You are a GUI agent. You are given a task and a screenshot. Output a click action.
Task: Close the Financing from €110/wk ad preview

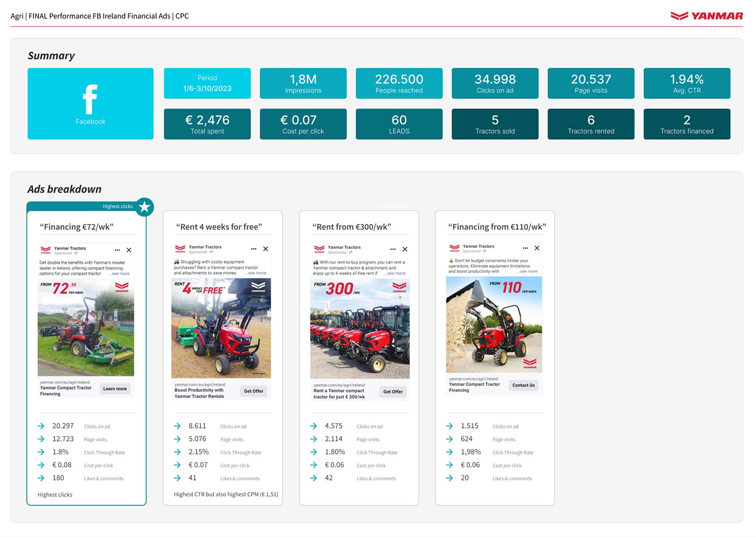pyautogui.click(x=537, y=248)
